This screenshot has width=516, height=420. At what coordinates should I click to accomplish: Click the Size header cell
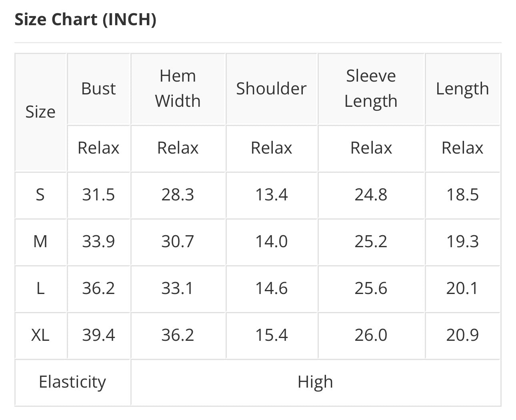(40, 112)
